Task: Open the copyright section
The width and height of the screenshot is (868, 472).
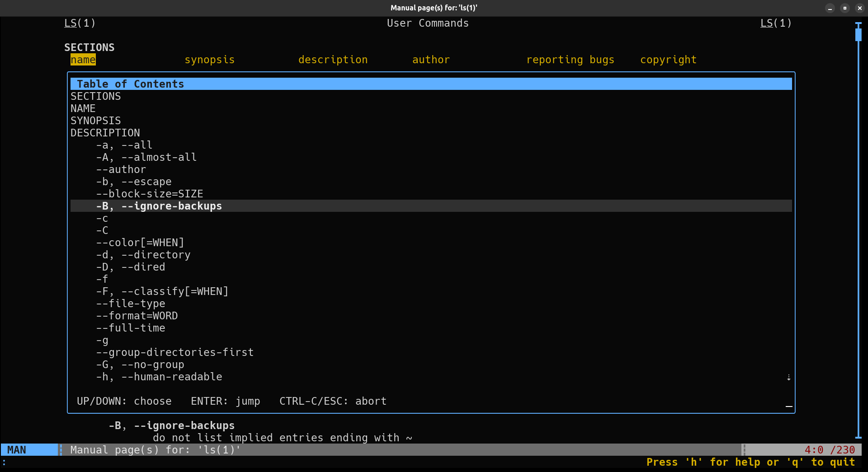Action: pos(668,59)
